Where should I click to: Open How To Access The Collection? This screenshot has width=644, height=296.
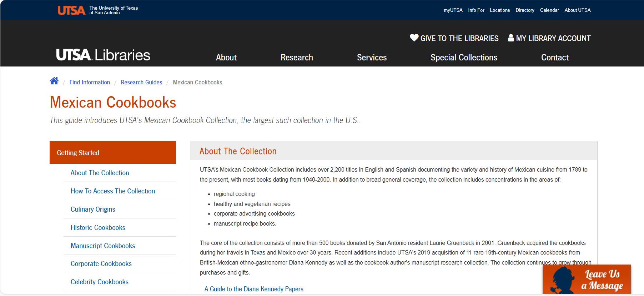(113, 191)
